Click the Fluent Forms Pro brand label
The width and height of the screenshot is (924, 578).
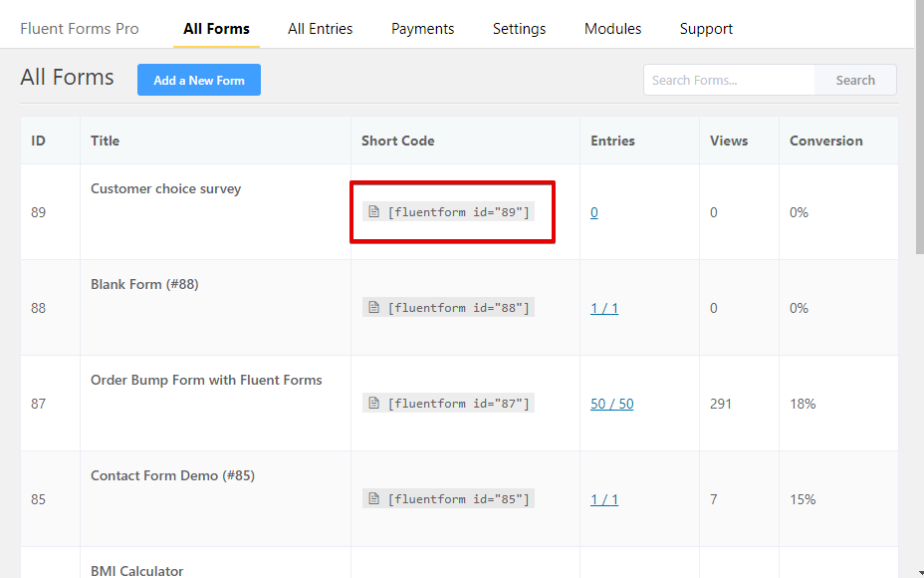point(80,28)
